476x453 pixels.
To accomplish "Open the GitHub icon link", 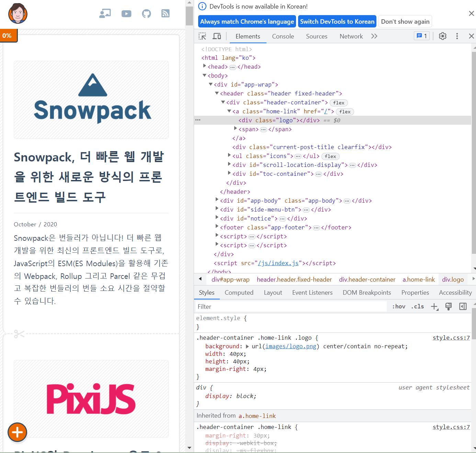I will (146, 14).
